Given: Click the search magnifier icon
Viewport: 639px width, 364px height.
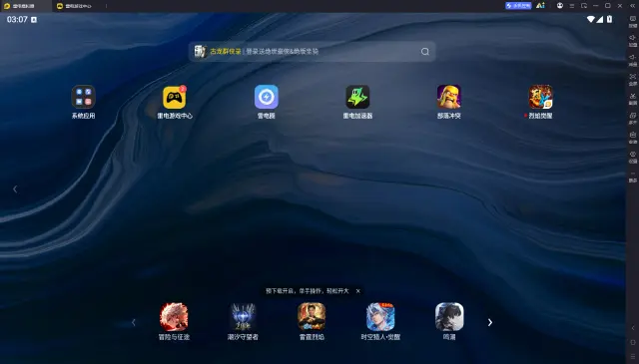Looking at the screenshot, I should pyautogui.click(x=425, y=51).
